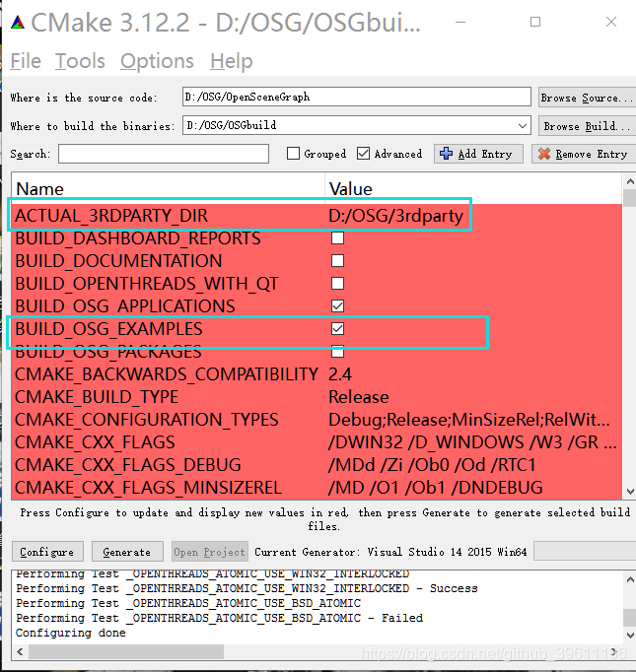Close the CMake window
The height and width of the screenshot is (672, 636).
611,22
